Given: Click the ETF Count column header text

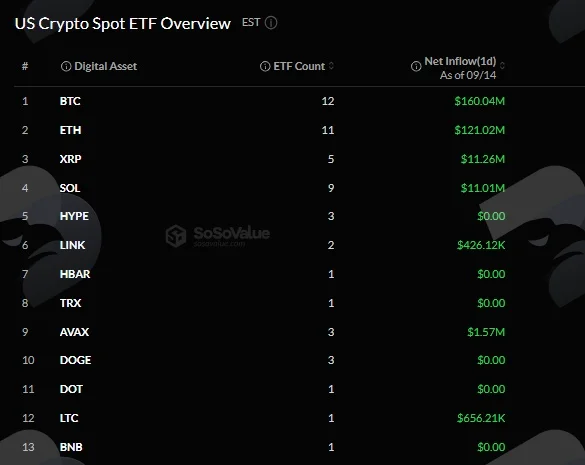Looking at the screenshot, I should point(299,66).
